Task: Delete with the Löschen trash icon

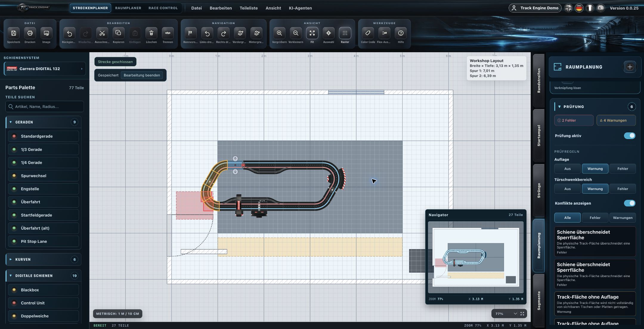Action: click(151, 33)
